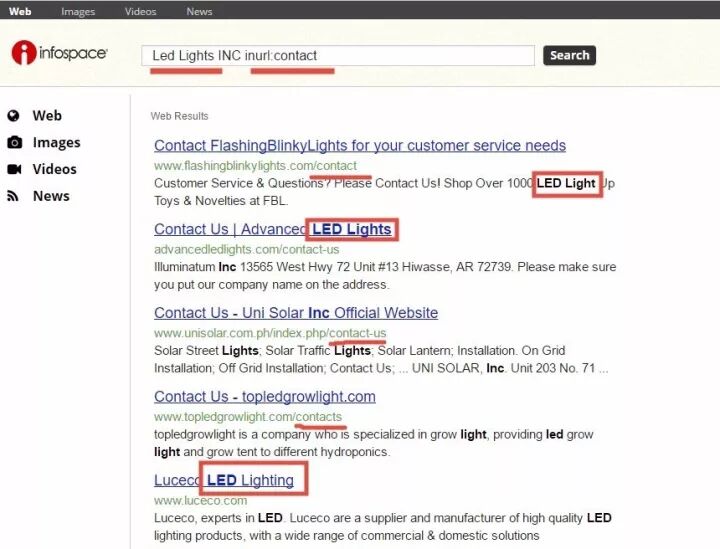Click the camera icon beside Images
This screenshot has width=720, height=549.
(14, 142)
